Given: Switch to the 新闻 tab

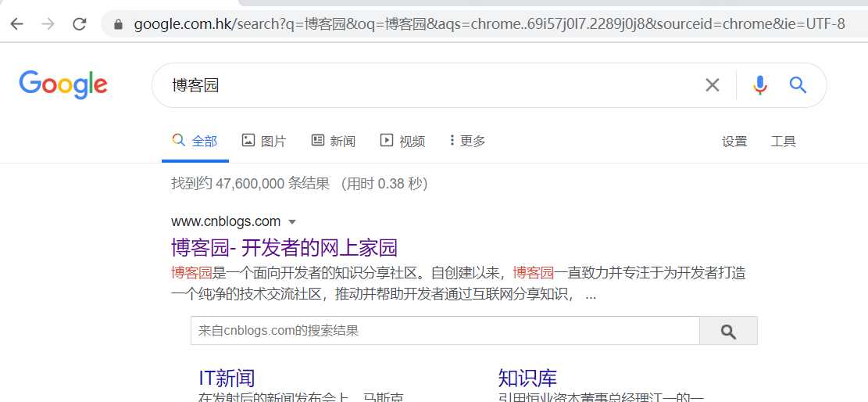Looking at the screenshot, I should tap(334, 141).
